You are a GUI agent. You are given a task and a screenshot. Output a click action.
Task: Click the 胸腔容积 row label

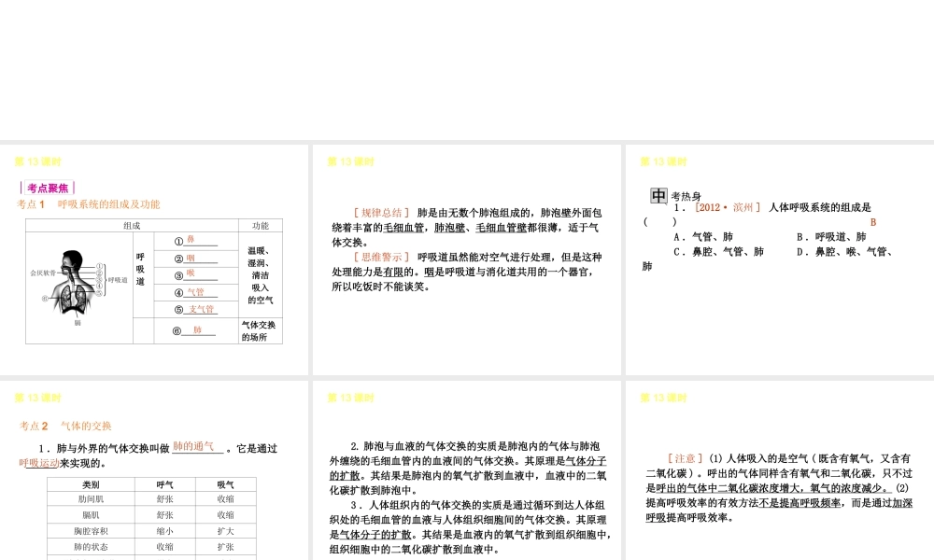point(92,531)
